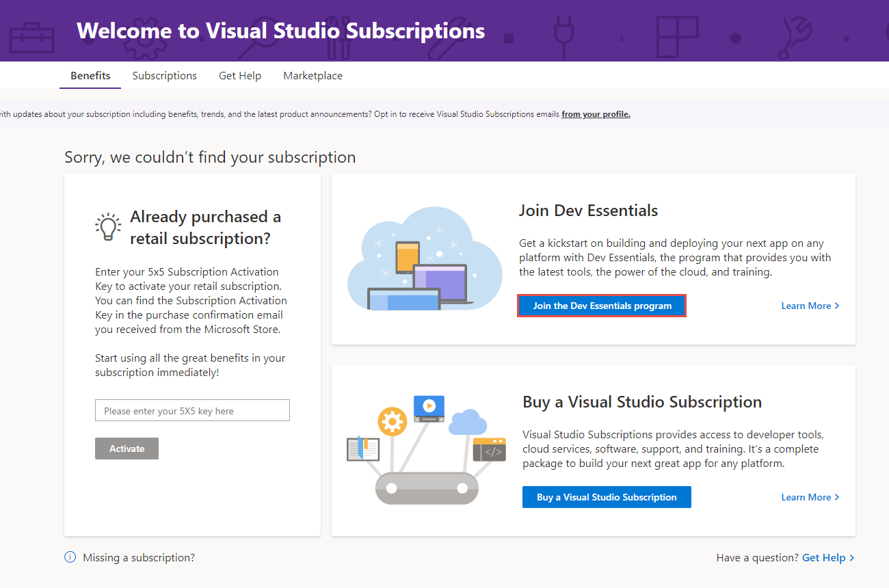Click the 'Already purchased a retail subscription?' heading

[205, 228]
